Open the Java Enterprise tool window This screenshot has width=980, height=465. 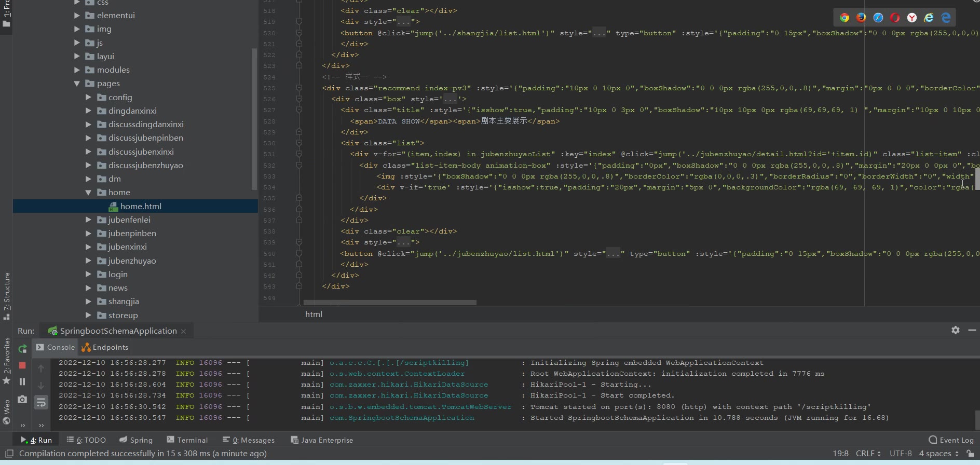tap(322, 440)
